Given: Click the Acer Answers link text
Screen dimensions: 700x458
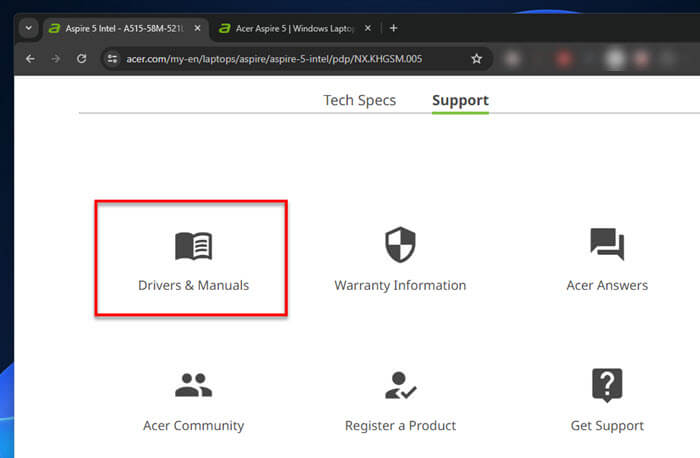Looking at the screenshot, I should (607, 285).
